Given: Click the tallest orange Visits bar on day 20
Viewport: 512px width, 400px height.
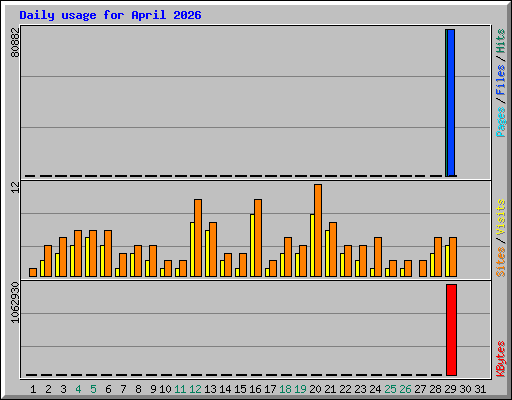Looking at the screenshot, I should pos(318,230).
